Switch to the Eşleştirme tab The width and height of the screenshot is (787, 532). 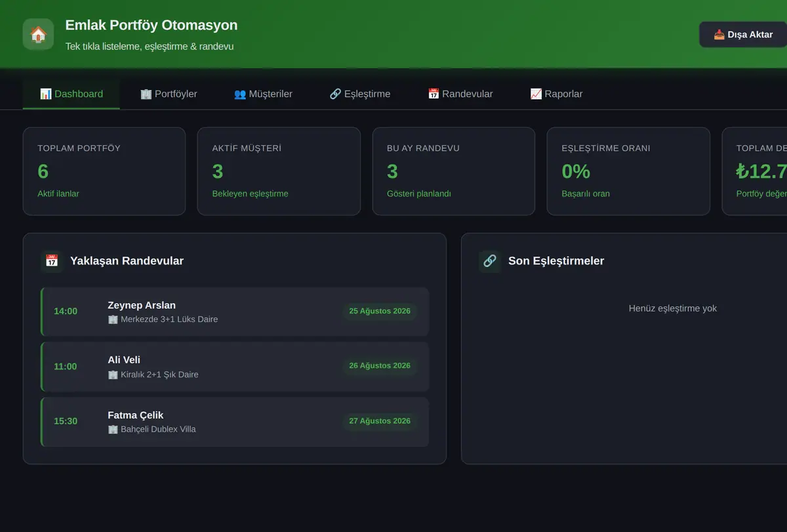[x=360, y=94]
